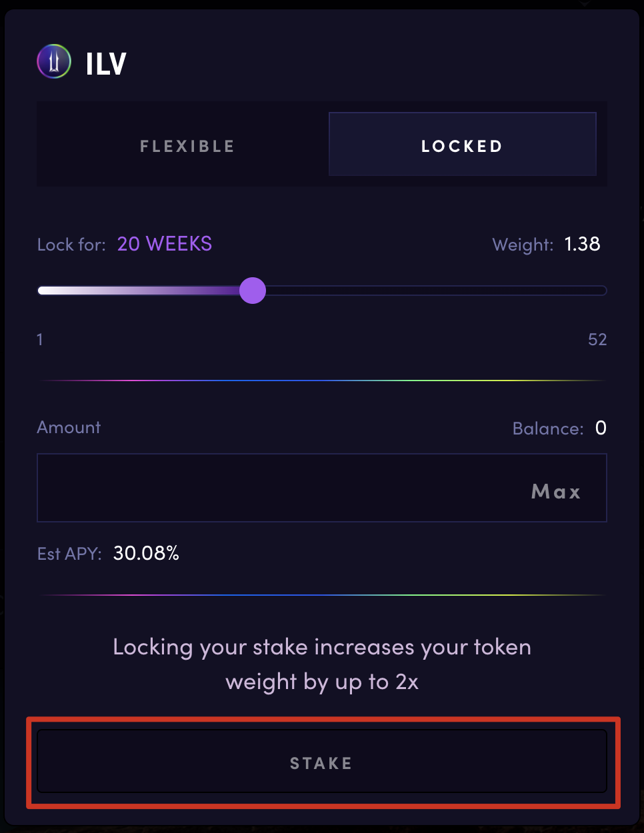Viewport: 644px width, 833px height.
Task: Click the Est APY value showing 30.08%
Action: pos(145,552)
